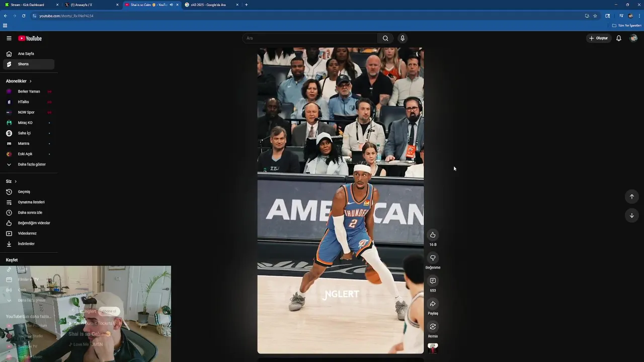Image resolution: width=644 pixels, height=362 pixels.
Task: Click the browser forward button
Action: 14,16
